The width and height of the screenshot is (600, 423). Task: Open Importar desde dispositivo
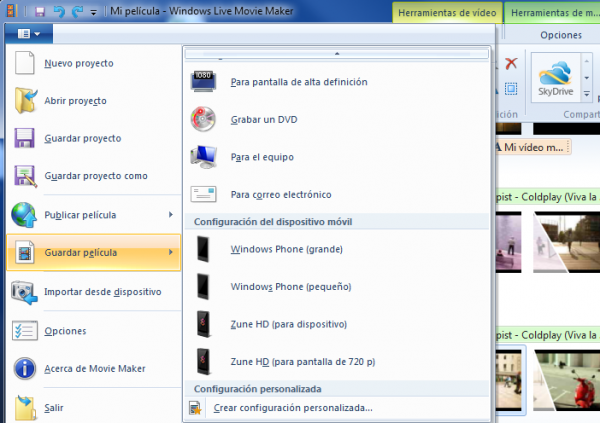point(94,292)
